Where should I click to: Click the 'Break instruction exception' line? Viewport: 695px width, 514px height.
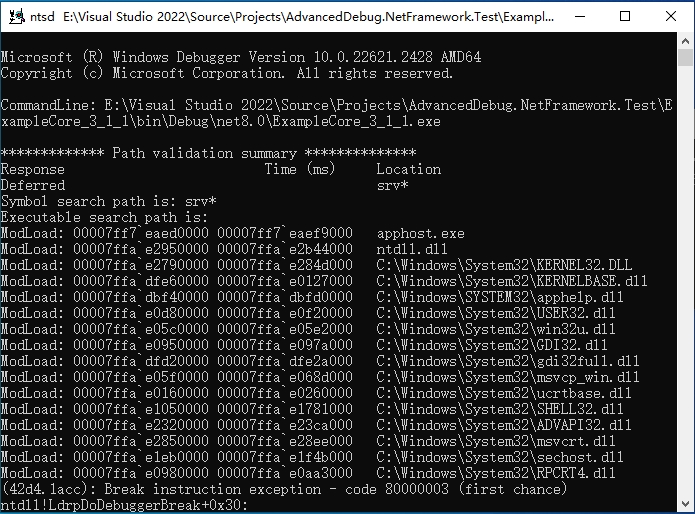pos(284,489)
